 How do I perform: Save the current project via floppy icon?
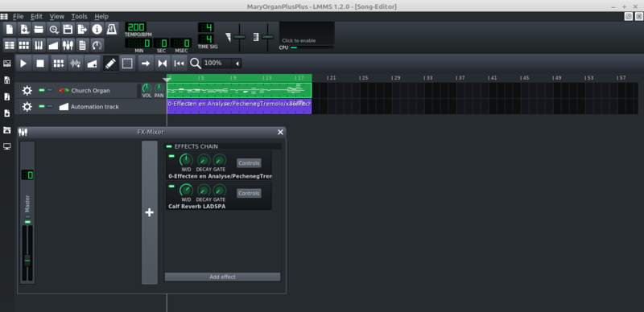point(68,29)
